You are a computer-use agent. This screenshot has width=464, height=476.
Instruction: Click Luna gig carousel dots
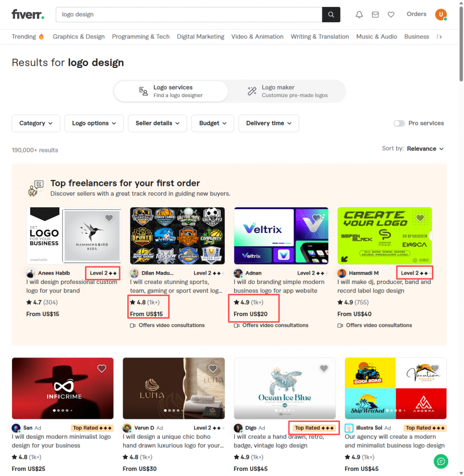coord(174,410)
